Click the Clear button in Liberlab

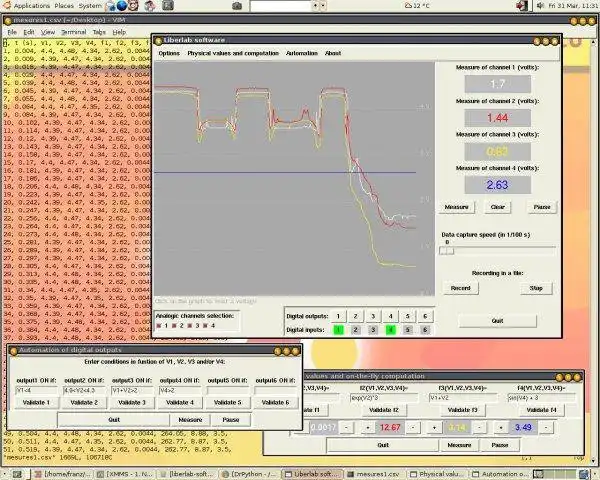click(x=497, y=207)
